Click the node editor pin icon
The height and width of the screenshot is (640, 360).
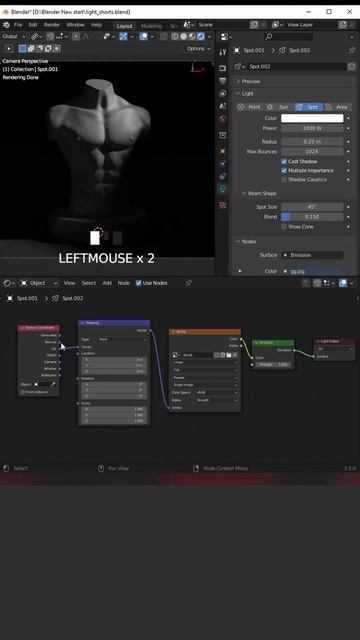coord(188,283)
